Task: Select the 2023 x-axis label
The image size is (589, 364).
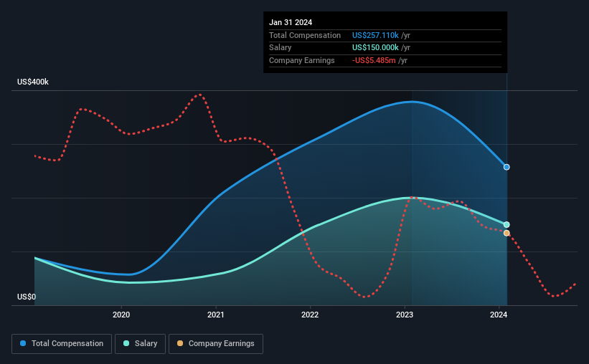Action: coord(405,315)
